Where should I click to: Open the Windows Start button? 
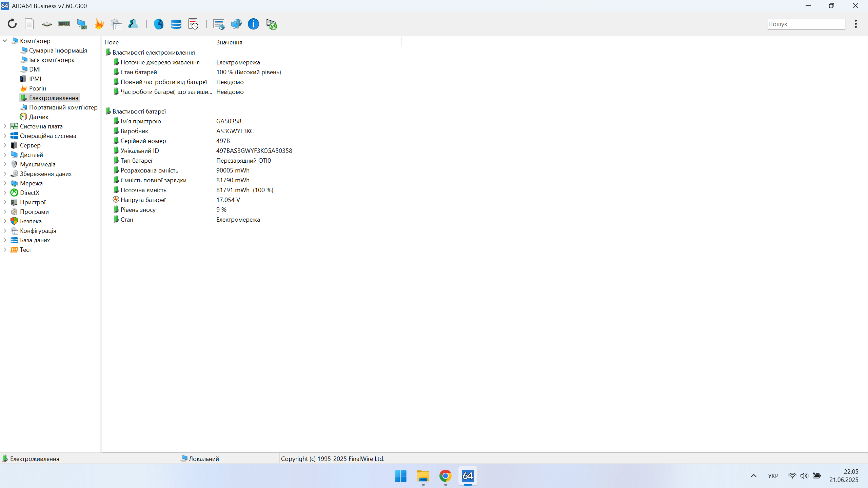point(400,476)
